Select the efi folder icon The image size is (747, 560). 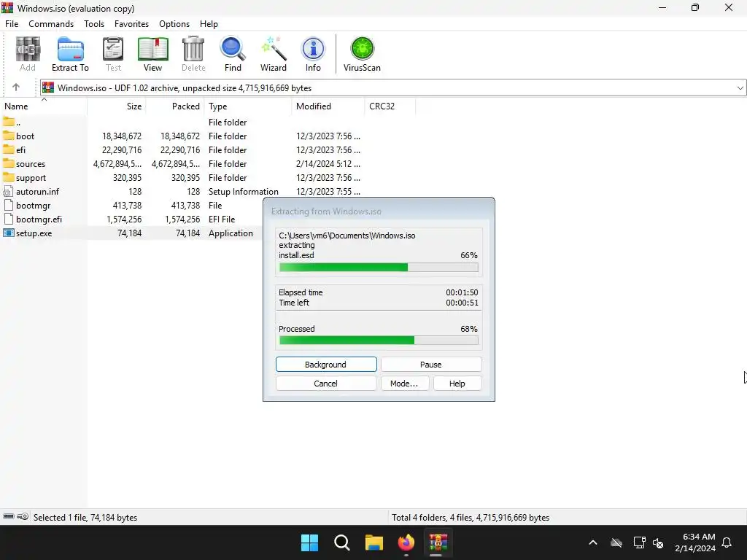coord(9,149)
